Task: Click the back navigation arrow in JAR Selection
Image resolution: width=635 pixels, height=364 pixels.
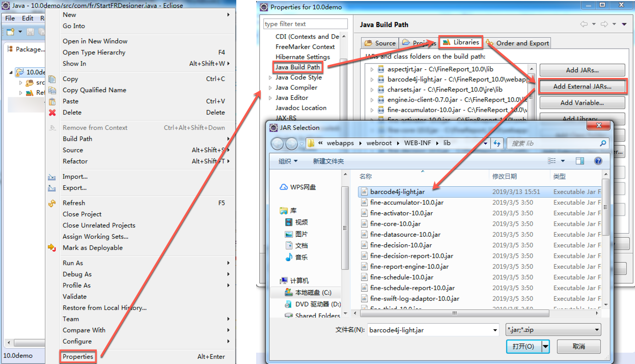Action: pyautogui.click(x=278, y=144)
